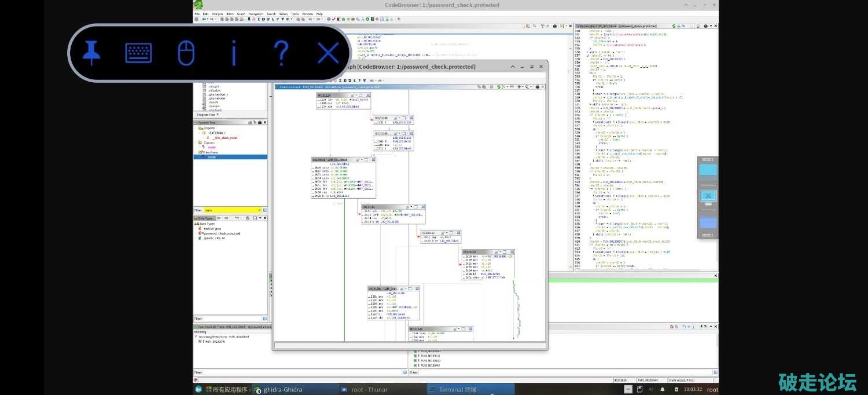
Task: Select the __libc_start_main import symbol
Action: (x=225, y=138)
